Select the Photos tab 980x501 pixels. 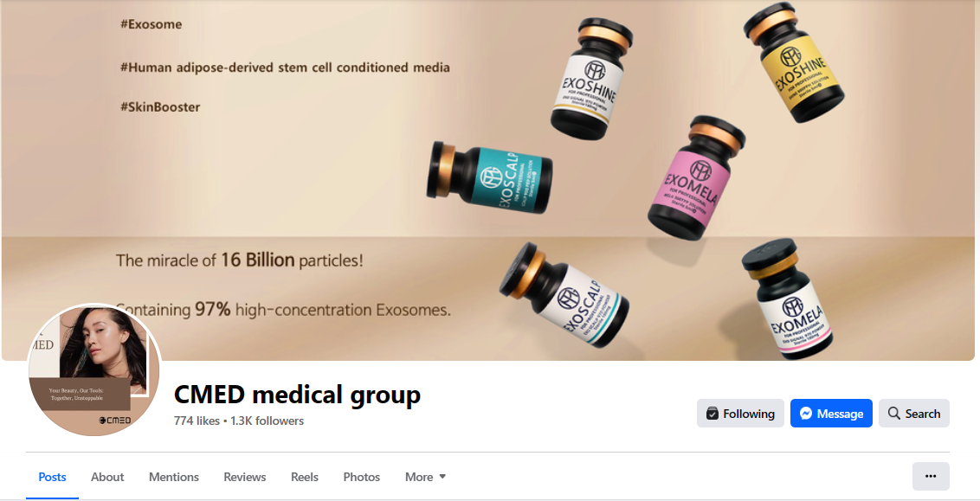click(361, 477)
